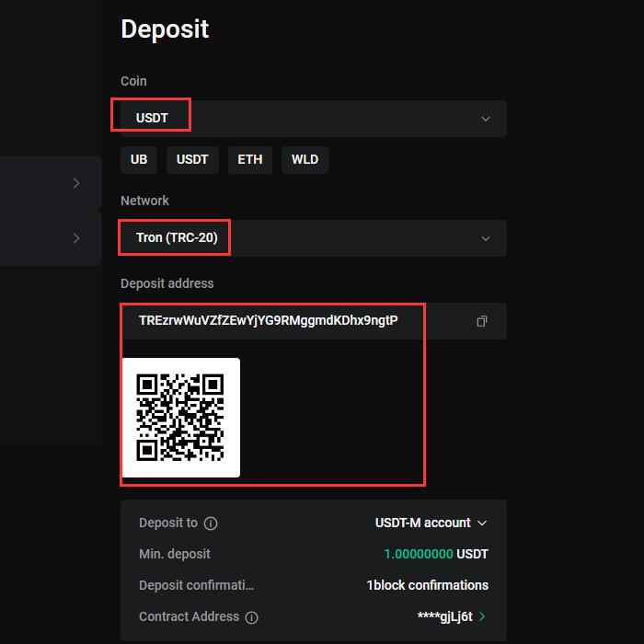The image size is (644, 644).
Task: Click the Coin field label
Action: pos(133,81)
